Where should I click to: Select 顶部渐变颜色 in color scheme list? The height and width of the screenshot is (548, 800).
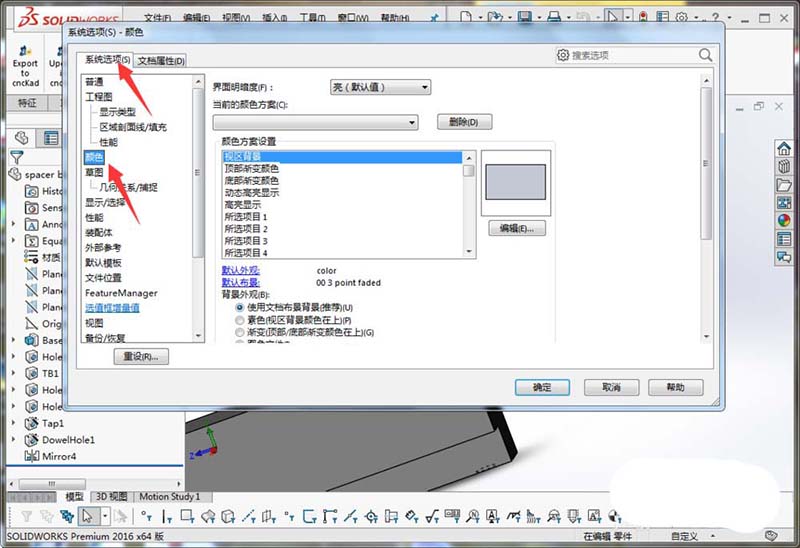[x=252, y=168]
